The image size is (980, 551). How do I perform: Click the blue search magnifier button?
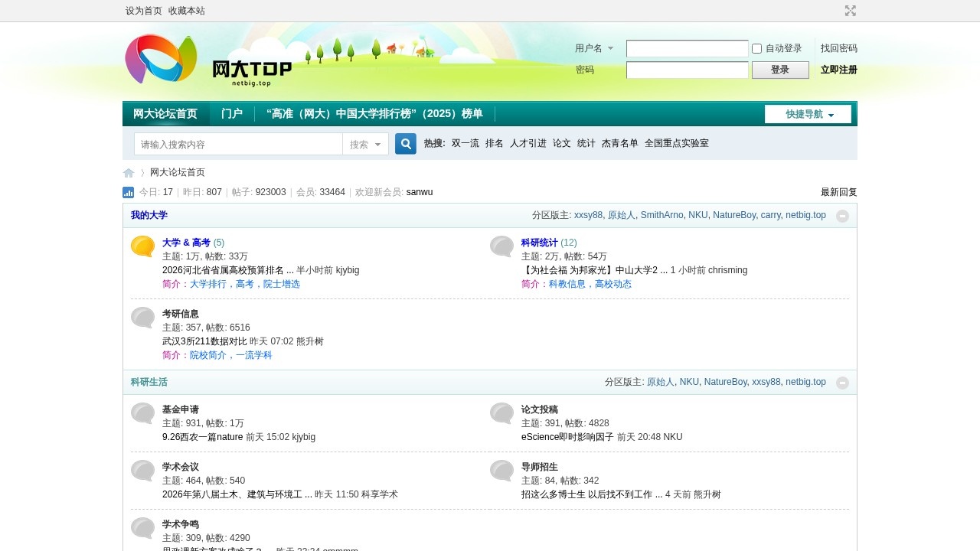click(405, 144)
